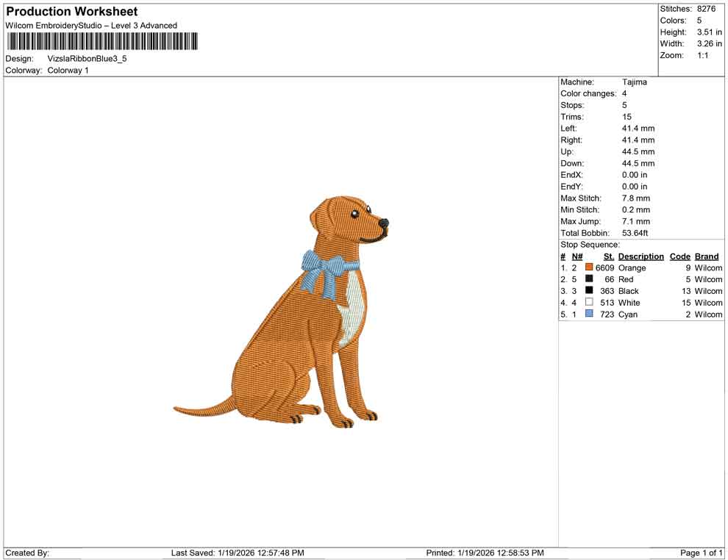728x560 pixels.
Task: Click the design name VizslaRibbonBlue3_5
Action: click(89, 58)
